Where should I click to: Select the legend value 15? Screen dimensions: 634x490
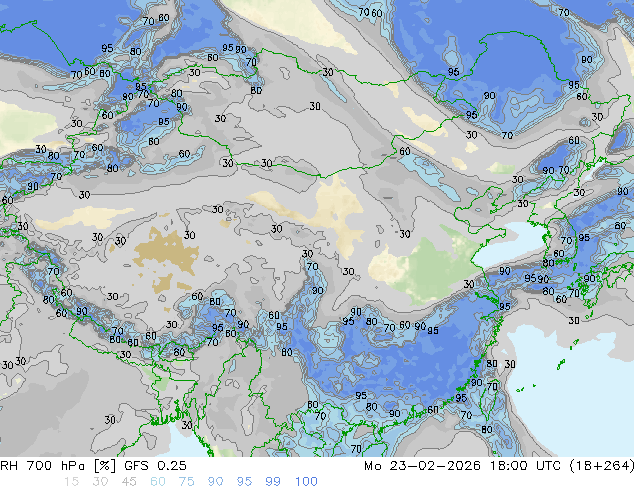(71, 482)
